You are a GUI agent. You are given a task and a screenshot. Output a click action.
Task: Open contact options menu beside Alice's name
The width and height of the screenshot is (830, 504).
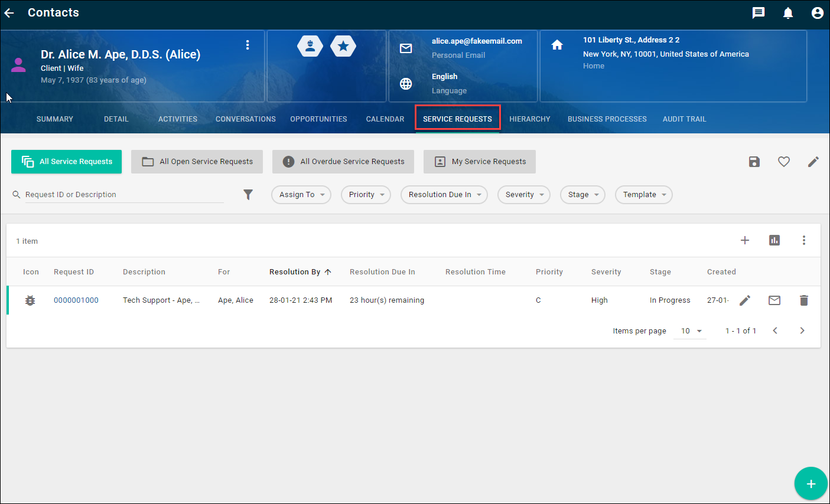248,45
